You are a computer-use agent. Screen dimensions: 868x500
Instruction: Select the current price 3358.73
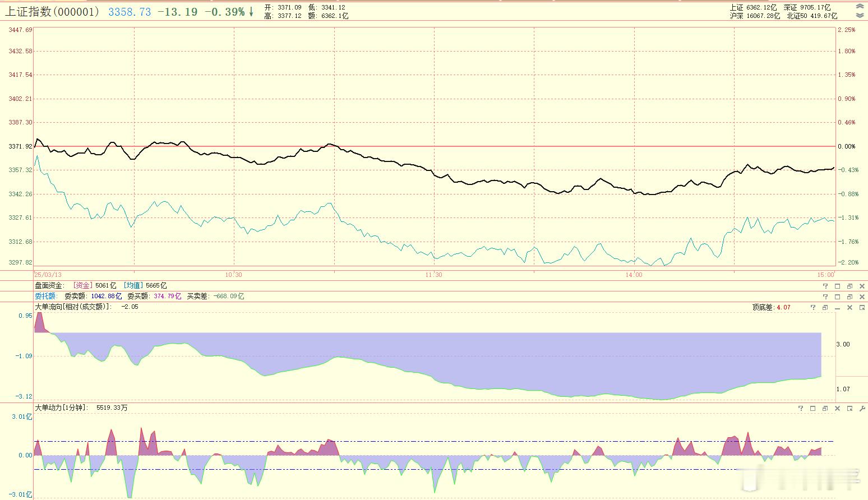pos(130,12)
